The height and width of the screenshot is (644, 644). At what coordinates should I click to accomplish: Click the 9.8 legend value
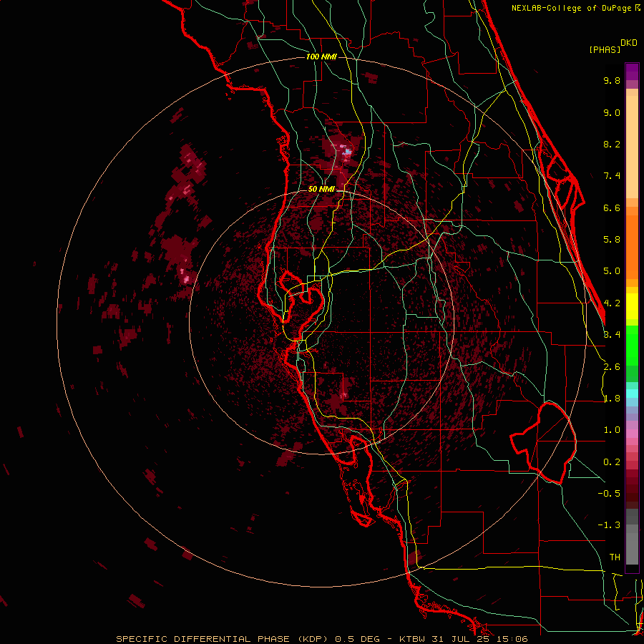point(612,80)
